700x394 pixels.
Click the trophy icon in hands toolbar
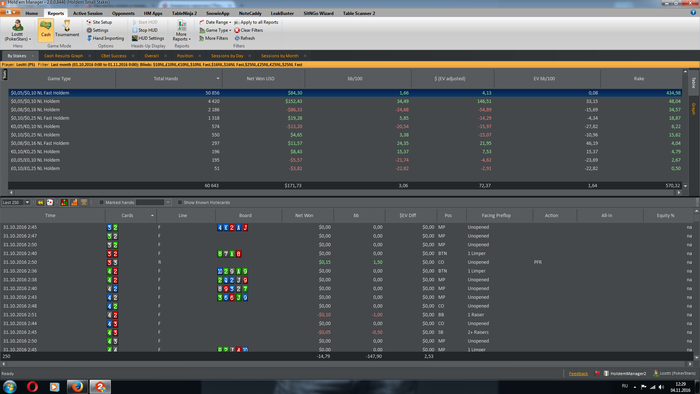[x=84, y=203]
